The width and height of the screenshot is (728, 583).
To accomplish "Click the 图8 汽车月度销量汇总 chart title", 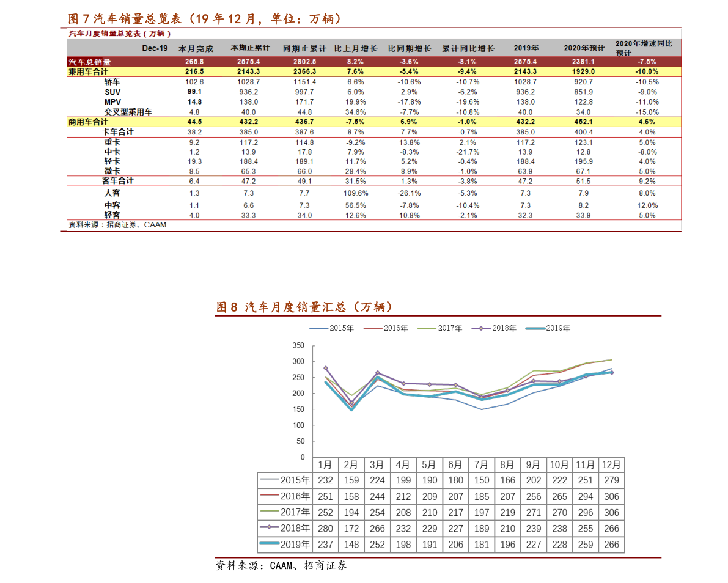I will pos(304,307).
